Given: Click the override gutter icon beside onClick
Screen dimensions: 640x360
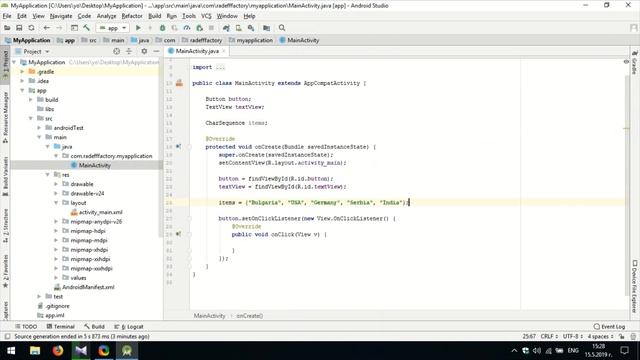Looking at the screenshot, I should pos(178,234).
